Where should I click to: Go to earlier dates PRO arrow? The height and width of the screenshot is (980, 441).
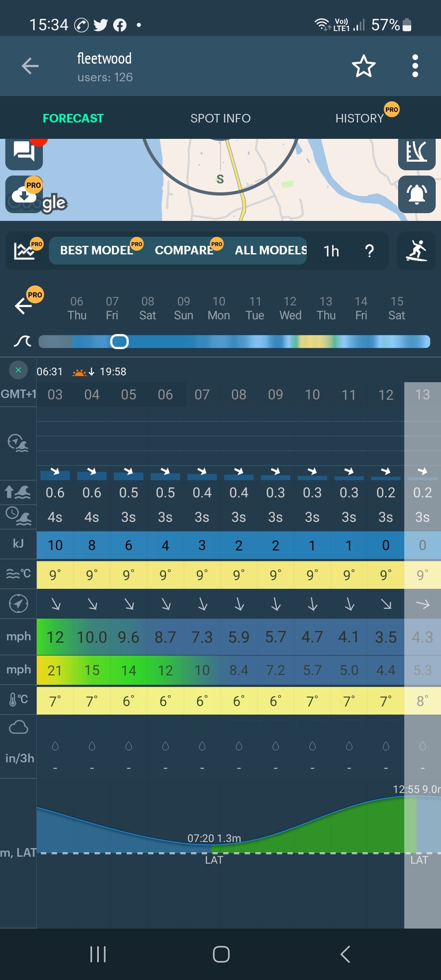(24, 305)
